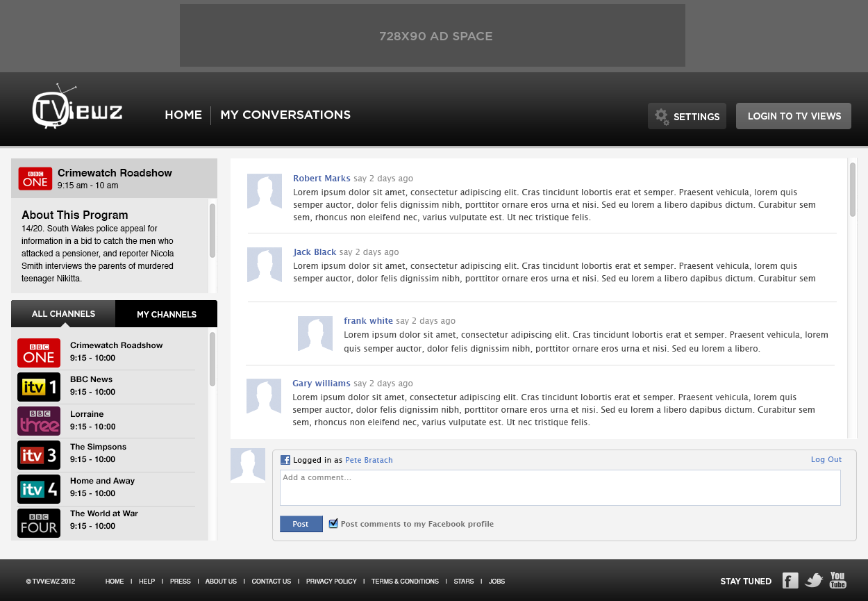The height and width of the screenshot is (601, 868).
Task: Open the Facebook page from footer icon
Action: (x=790, y=581)
